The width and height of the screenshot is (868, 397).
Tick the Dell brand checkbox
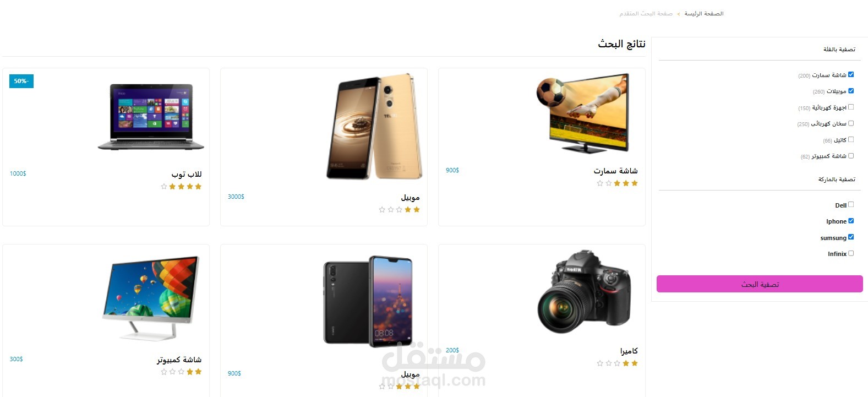(851, 204)
